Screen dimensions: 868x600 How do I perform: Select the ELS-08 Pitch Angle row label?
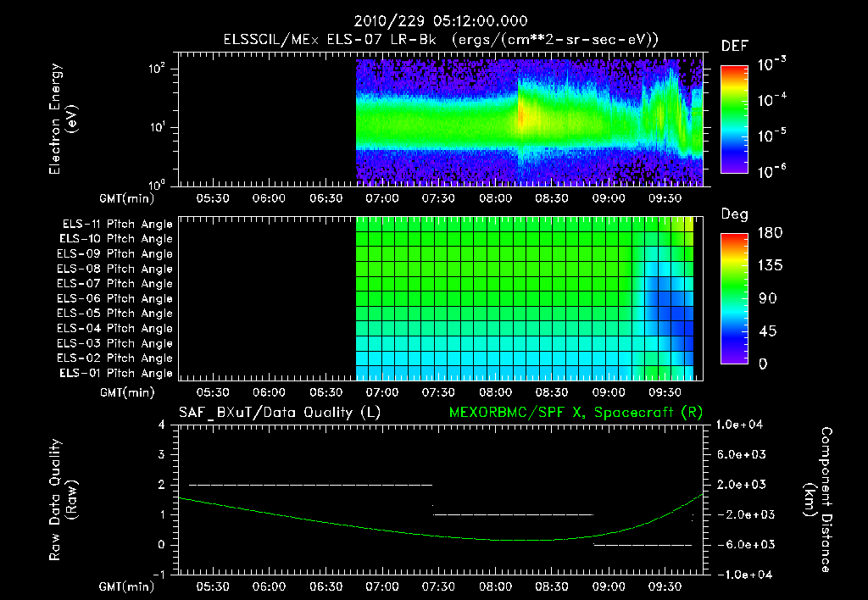click(114, 269)
